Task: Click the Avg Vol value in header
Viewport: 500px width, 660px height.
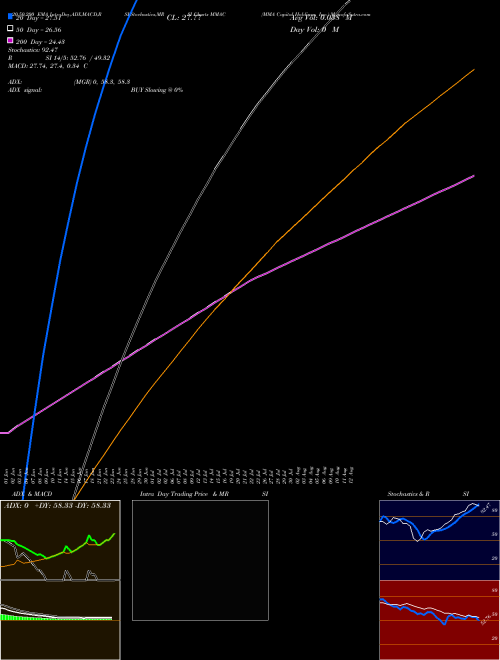Action: [320, 18]
